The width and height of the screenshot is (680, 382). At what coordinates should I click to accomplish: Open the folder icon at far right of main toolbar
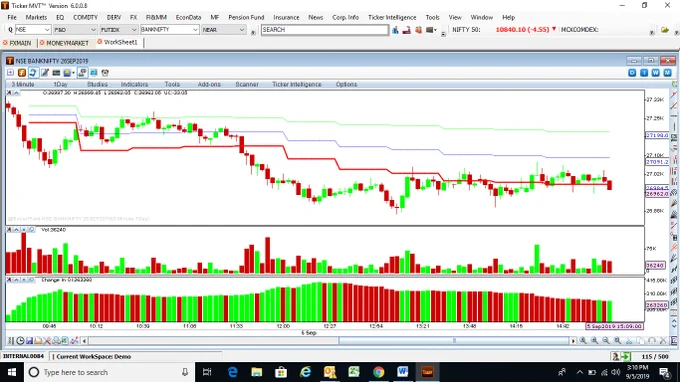click(x=665, y=30)
